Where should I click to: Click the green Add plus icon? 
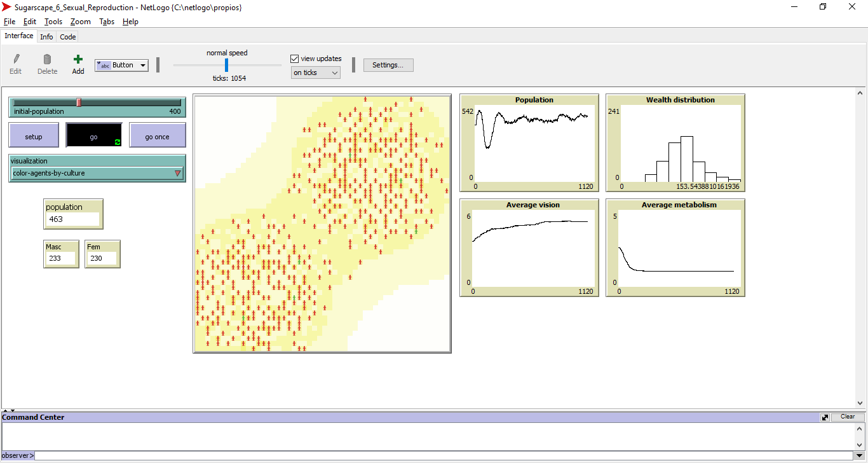(x=78, y=59)
